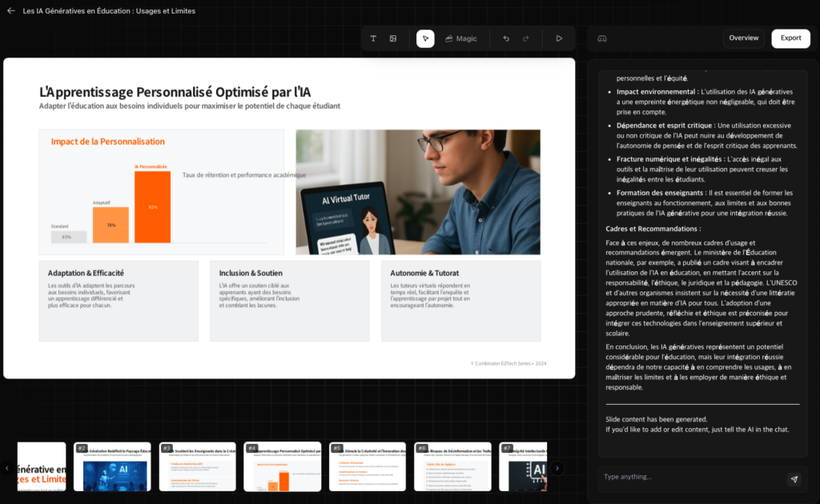Activate the pointer selection tool
This screenshot has width=820, height=504.
coord(425,38)
